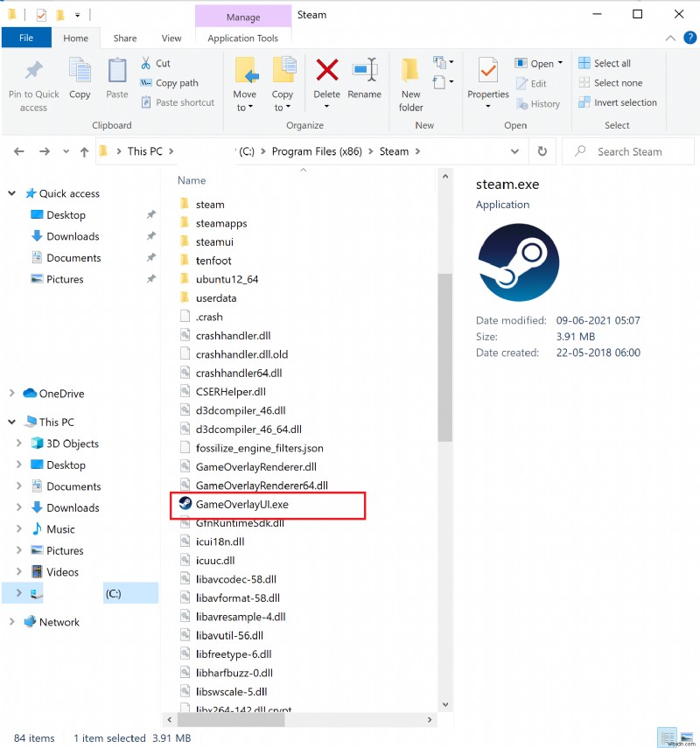
Task: Select Music in navigation pane
Action: click(x=60, y=529)
